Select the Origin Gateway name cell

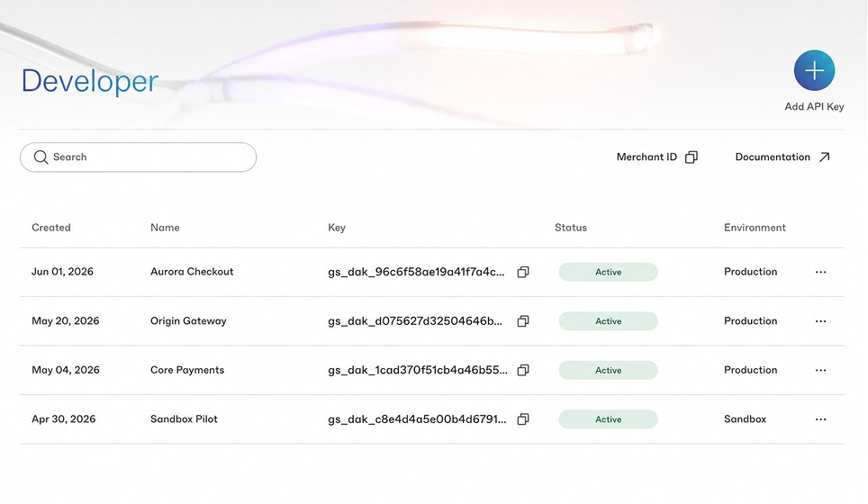pyautogui.click(x=188, y=321)
